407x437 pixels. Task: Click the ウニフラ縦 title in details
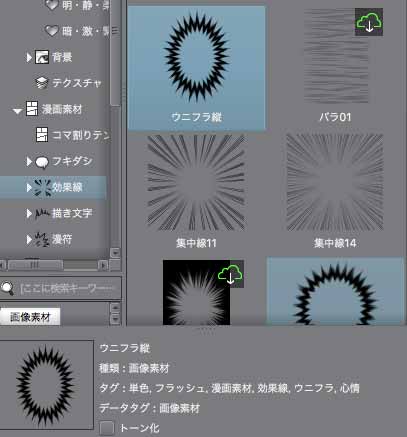point(125,349)
